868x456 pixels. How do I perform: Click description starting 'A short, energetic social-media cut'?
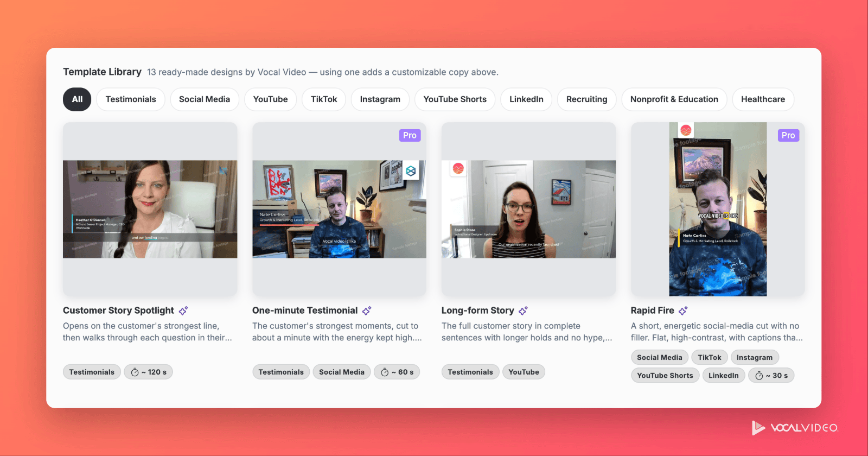tap(717, 332)
